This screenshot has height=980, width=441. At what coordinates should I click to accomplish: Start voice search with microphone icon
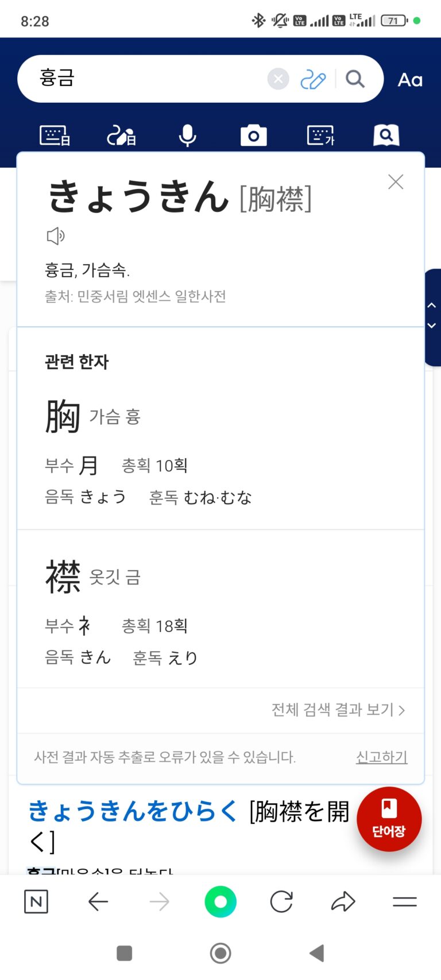click(x=187, y=135)
